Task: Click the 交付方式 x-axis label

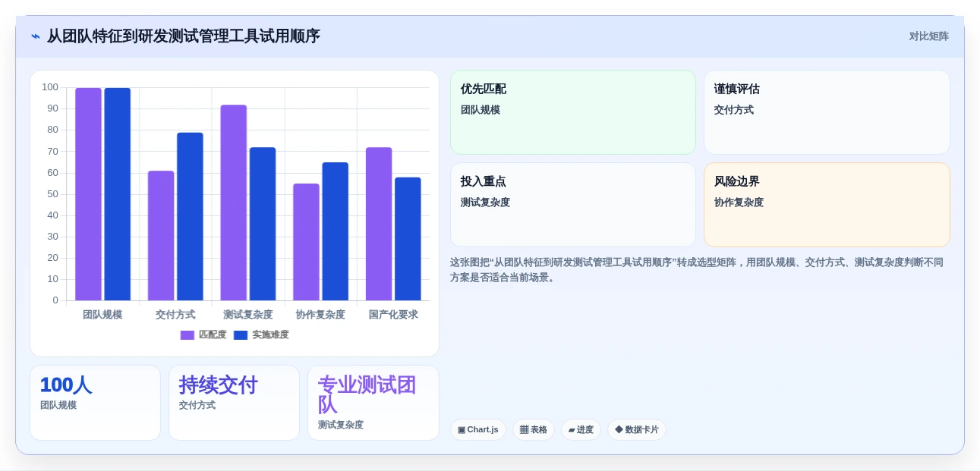Action: click(175, 315)
